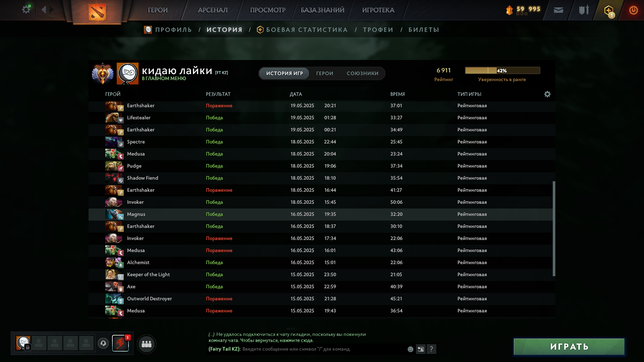
Task: Open the settings gear in the top bar
Action: click(26, 9)
